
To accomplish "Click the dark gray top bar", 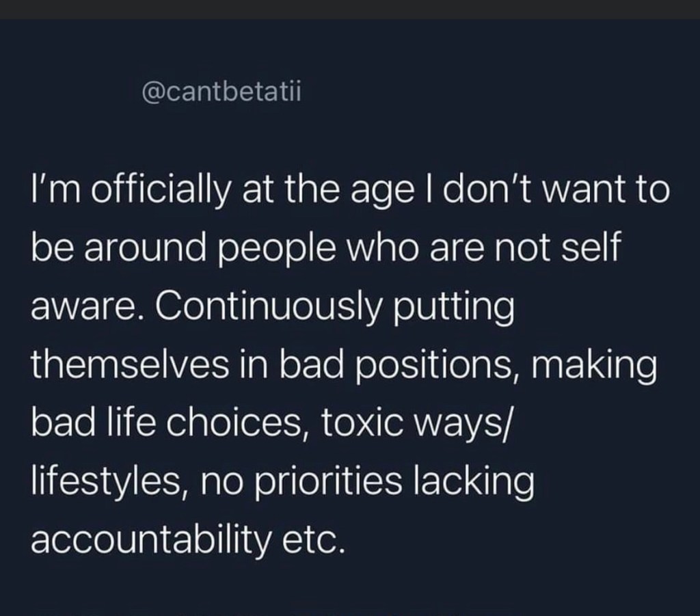I will tap(350, 9).
